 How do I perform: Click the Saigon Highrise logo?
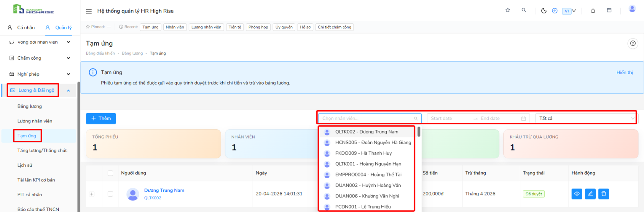[x=33, y=10]
